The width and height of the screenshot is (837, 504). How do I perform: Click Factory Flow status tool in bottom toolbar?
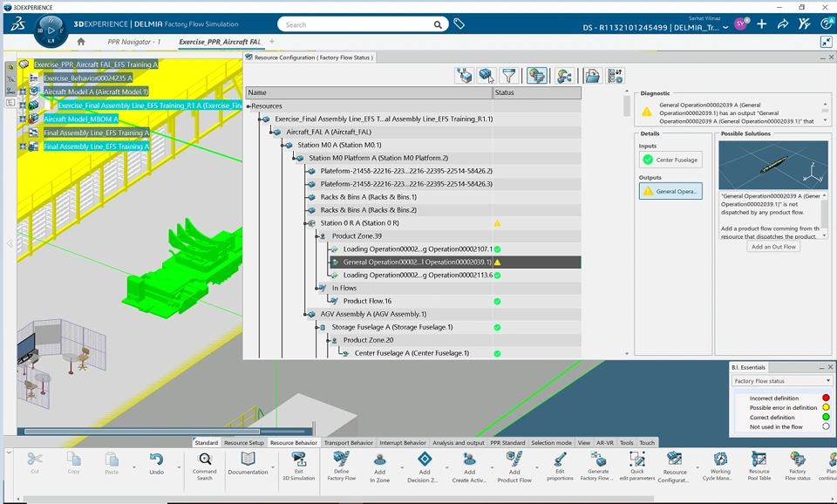[798, 467]
